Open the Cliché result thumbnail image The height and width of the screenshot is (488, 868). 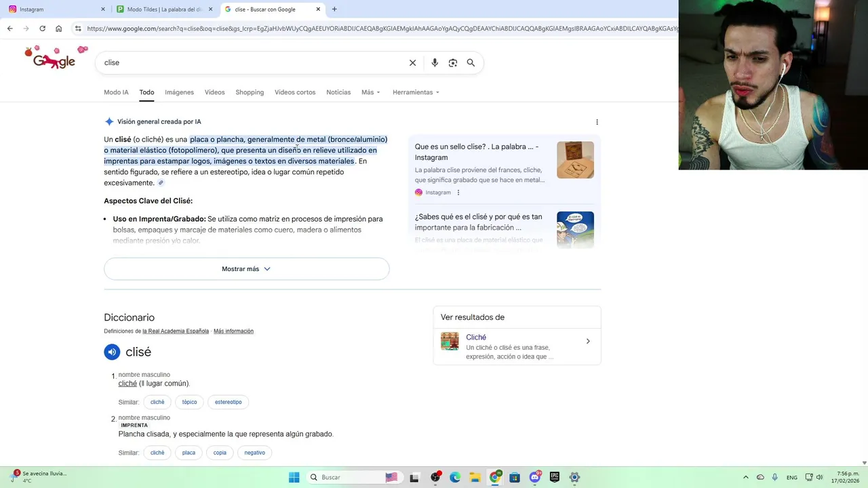coord(450,341)
